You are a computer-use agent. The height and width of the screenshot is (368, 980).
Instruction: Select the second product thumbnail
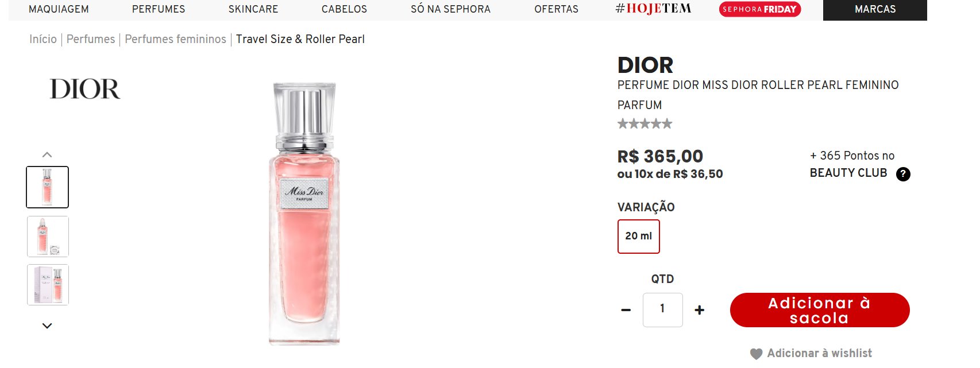tap(48, 236)
